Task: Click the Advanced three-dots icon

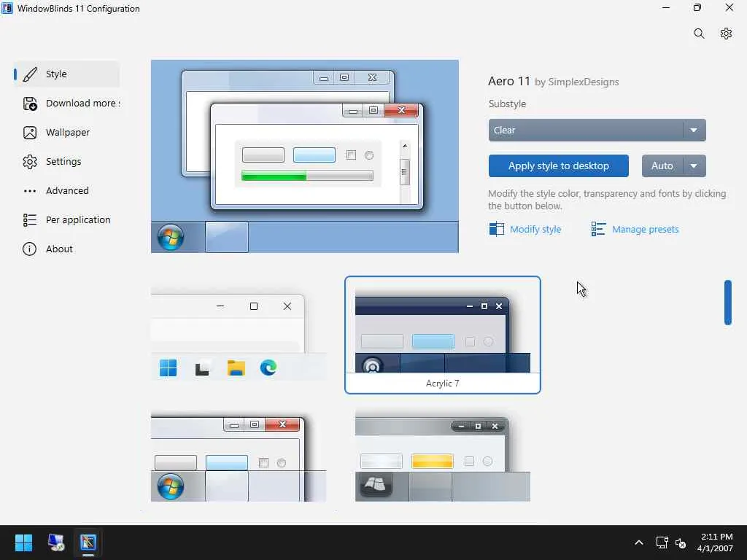Action: (29, 191)
